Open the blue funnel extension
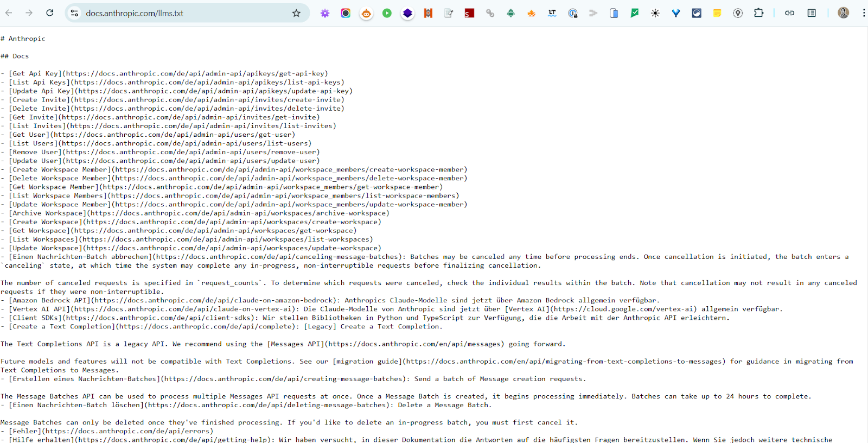 676,13
